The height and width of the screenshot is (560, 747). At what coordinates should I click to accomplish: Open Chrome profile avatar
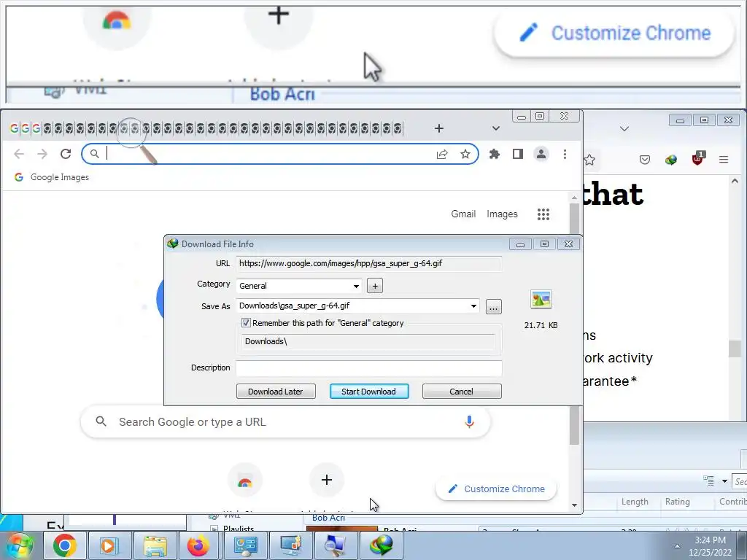tap(541, 154)
